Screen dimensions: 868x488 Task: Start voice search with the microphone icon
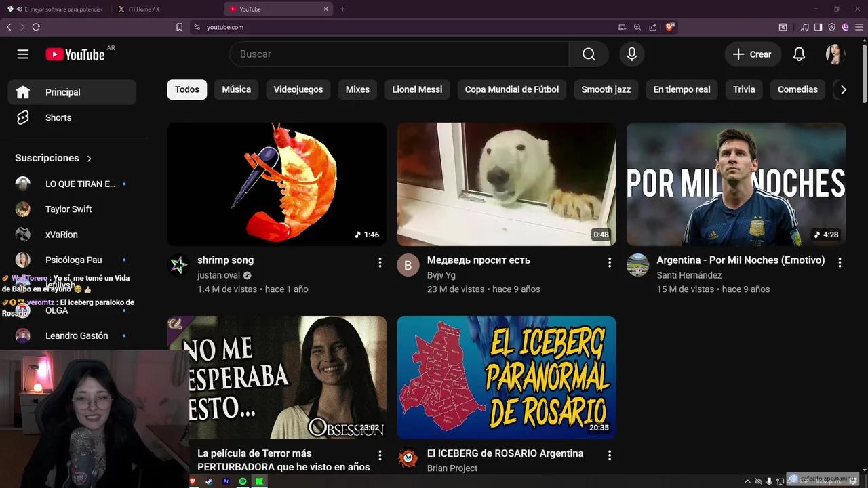pos(631,54)
